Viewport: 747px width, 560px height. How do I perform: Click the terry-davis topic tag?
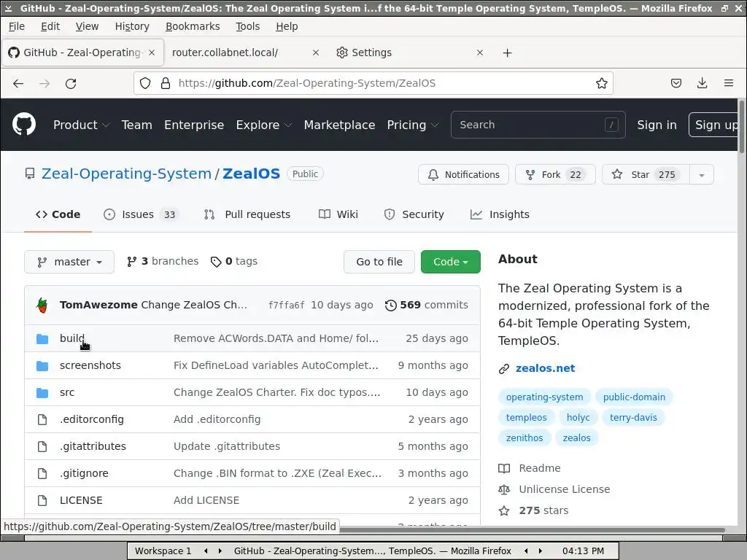tap(633, 418)
